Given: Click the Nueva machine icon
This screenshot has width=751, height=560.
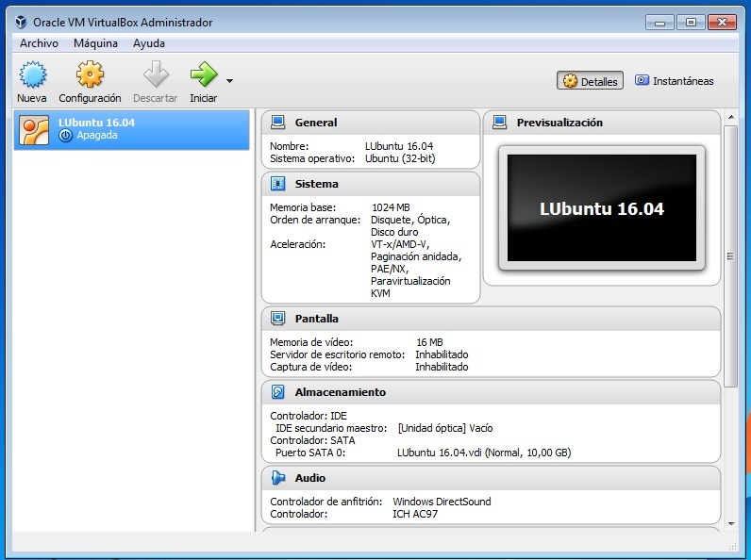Looking at the screenshot, I should (x=33, y=74).
